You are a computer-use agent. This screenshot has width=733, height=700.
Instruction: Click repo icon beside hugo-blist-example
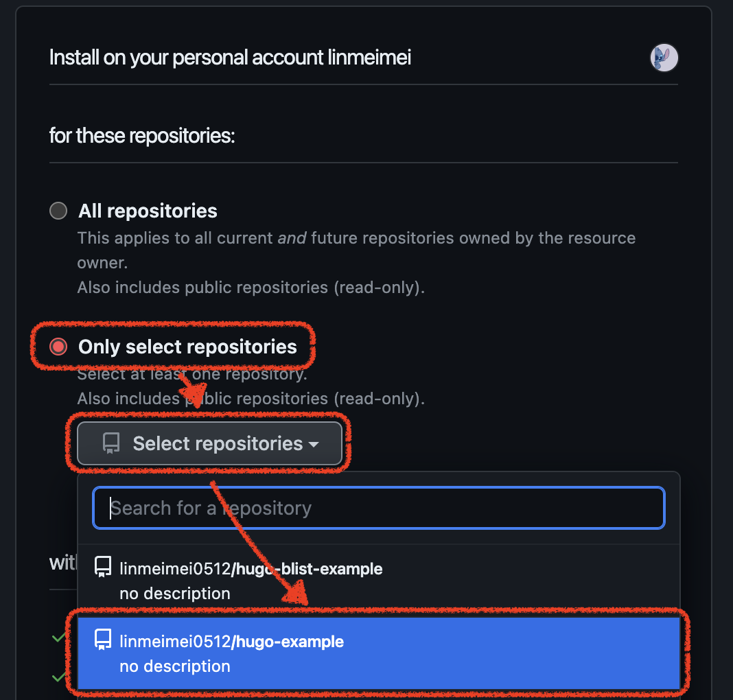pyautogui.click(x=103, y=567)
